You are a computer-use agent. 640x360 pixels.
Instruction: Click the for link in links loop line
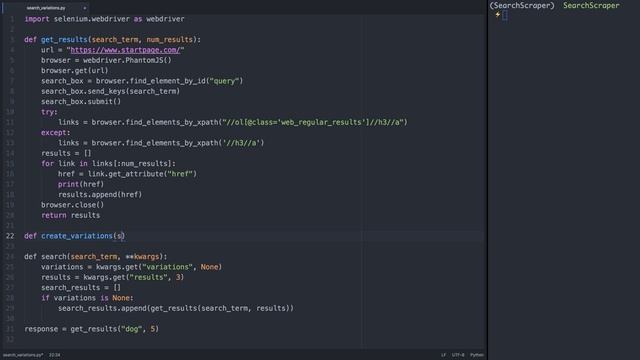point(108,164)
